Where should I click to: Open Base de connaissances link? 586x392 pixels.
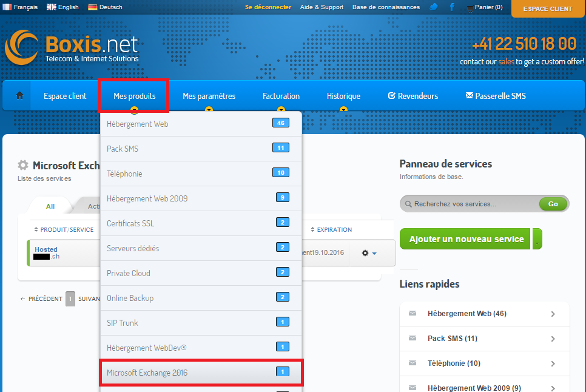tap(386, 7)
